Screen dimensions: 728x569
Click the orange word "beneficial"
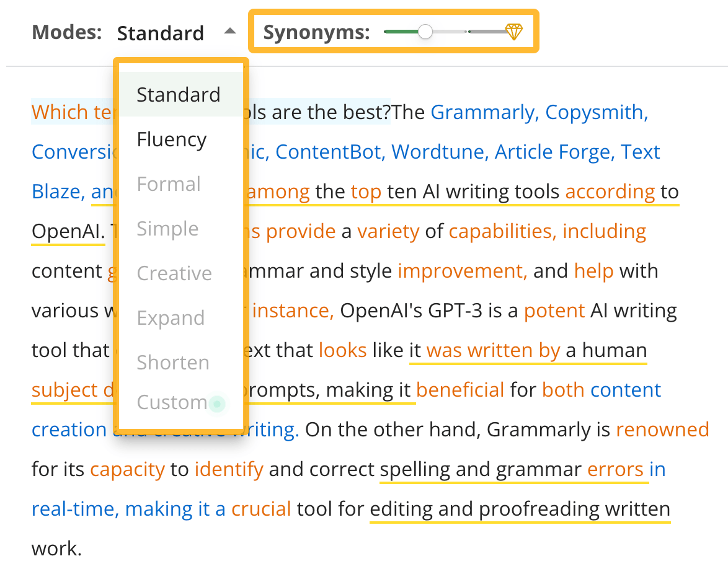click(460, 390)
